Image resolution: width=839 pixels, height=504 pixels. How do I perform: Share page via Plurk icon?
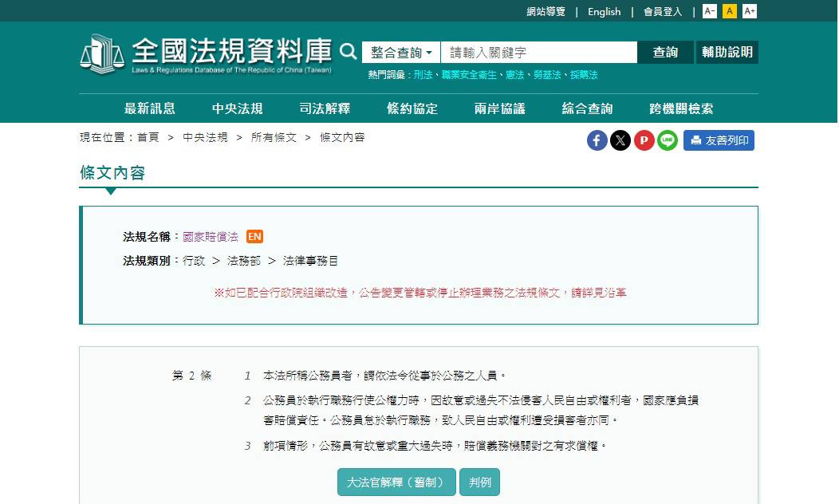(x=644, y=140)
